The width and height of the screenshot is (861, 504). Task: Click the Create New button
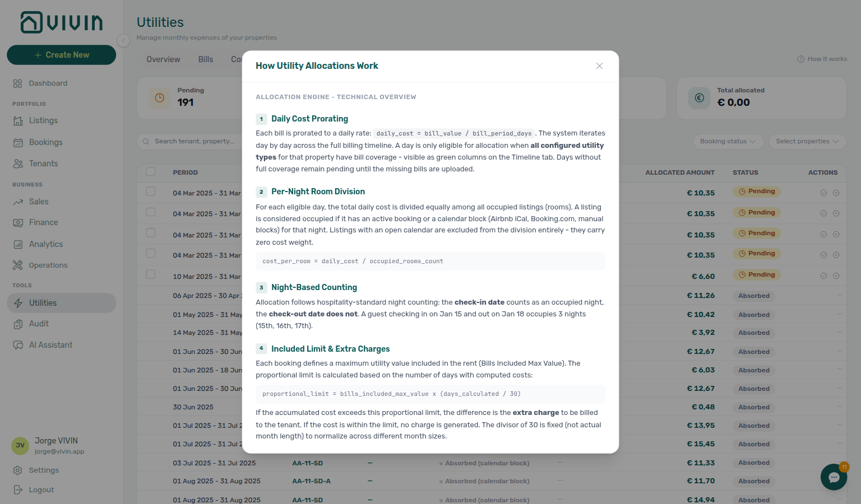coord(62,55)
